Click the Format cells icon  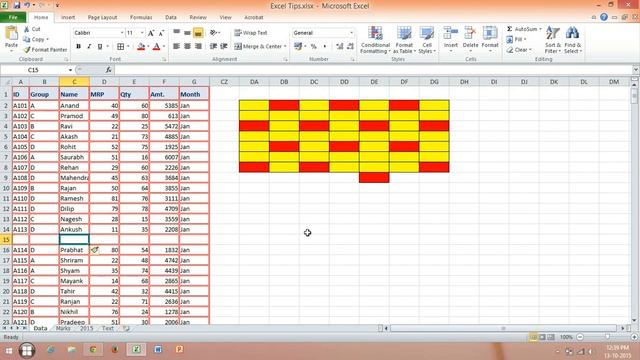click(x=490, y=33)
